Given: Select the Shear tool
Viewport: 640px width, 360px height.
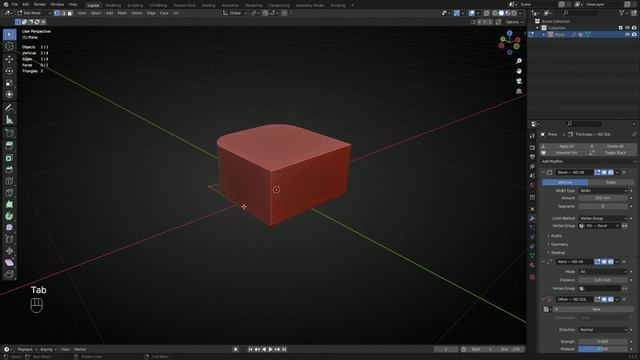Looking at the screenshot, I should click(9, 262).
